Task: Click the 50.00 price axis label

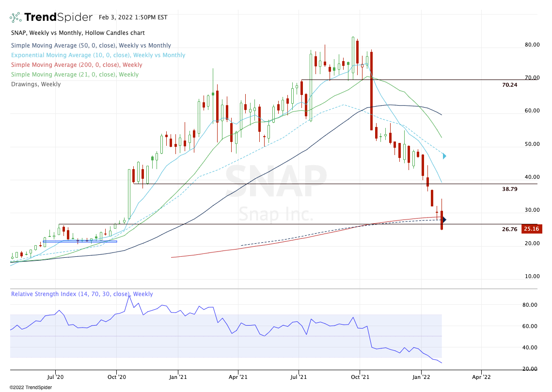Action: [x=532, y=144]
